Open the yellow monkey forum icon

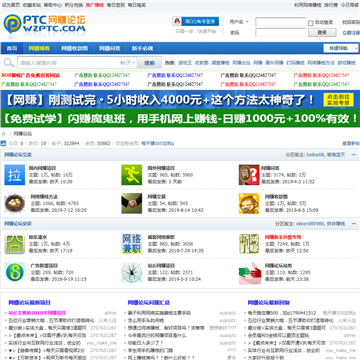[249, 203]
